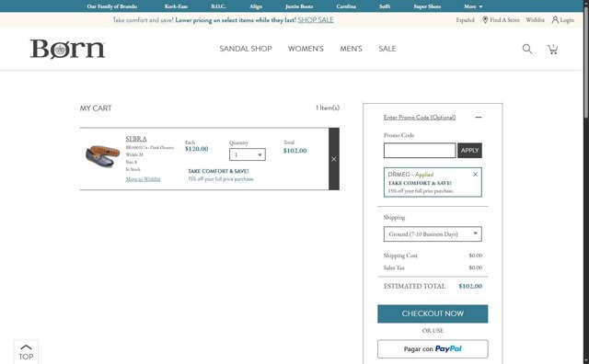Go to Sofft brand
Image resolution: width=589 pixels, height=364 pixels.
tap(385, 6)
